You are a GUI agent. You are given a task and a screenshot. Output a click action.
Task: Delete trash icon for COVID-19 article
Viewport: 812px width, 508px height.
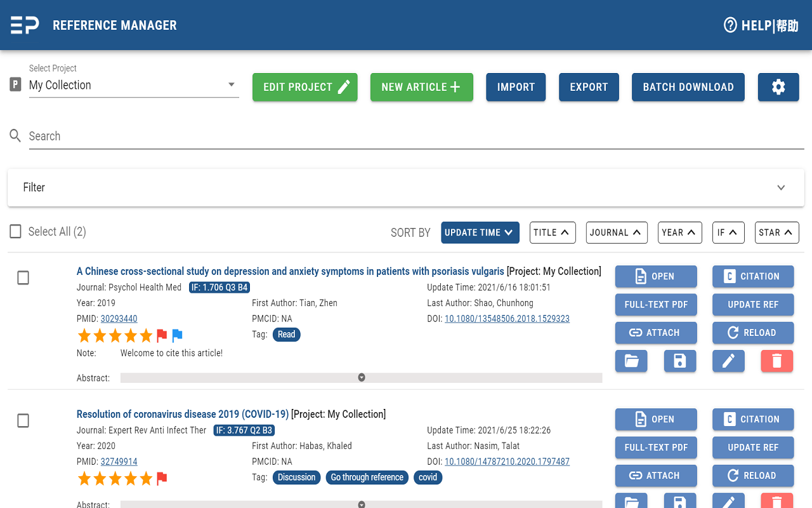point(777,500)
